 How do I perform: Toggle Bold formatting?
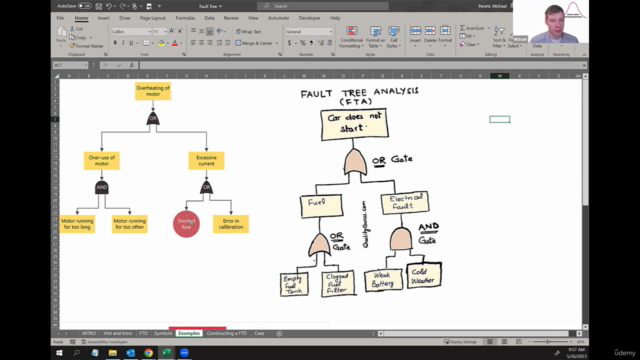click(115, 43)
